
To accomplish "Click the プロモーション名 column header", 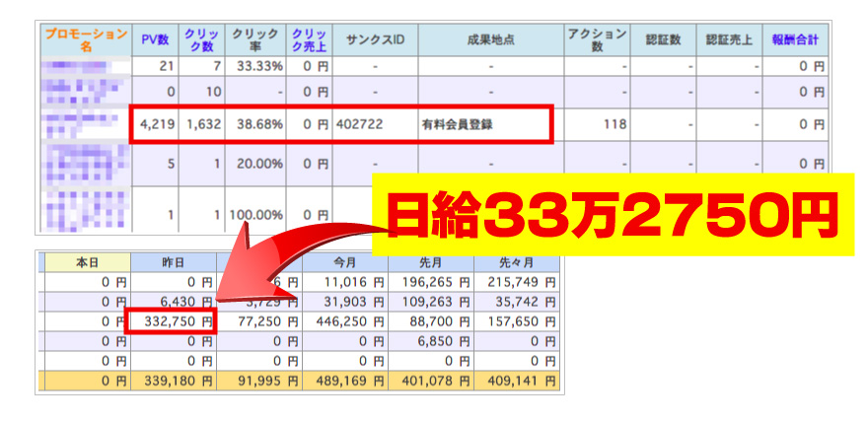I will tap(85, 41).
